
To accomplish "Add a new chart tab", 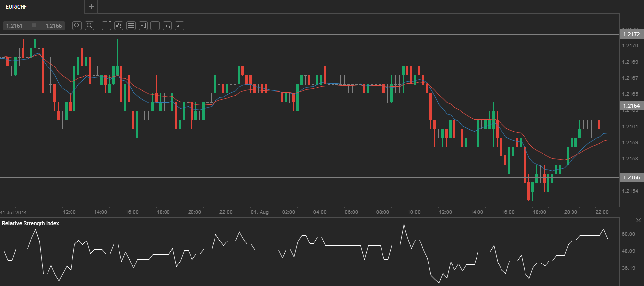I will [x=91, y=7].
